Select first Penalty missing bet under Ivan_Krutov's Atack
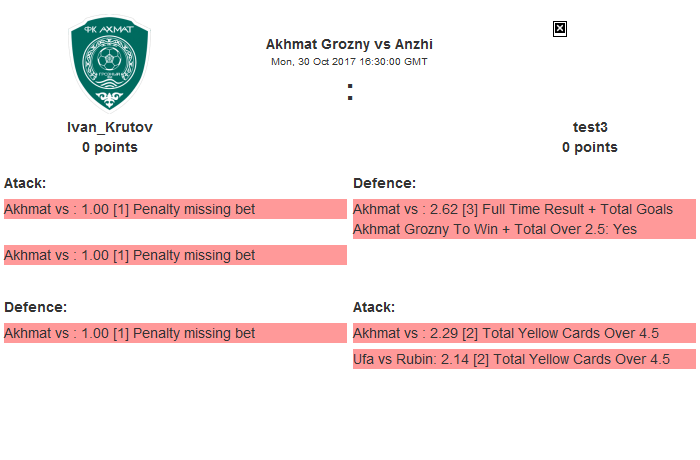The image size is (700, 460). (130, 209)
